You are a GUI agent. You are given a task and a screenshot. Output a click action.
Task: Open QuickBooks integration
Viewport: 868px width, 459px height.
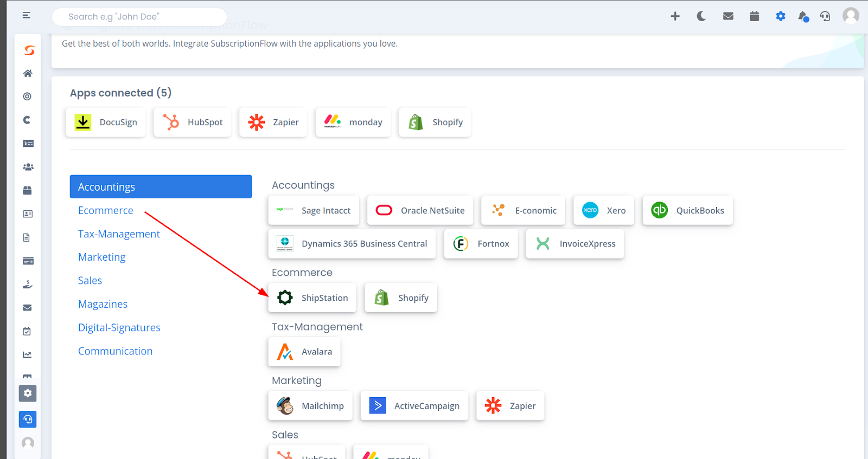pyautogui.click(x=688, y=210)
